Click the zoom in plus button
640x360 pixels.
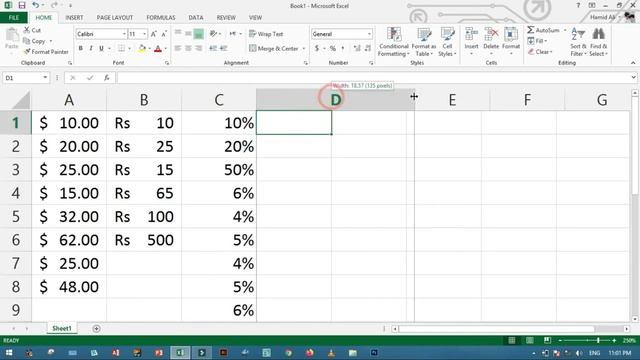click(x=614, y=340)
